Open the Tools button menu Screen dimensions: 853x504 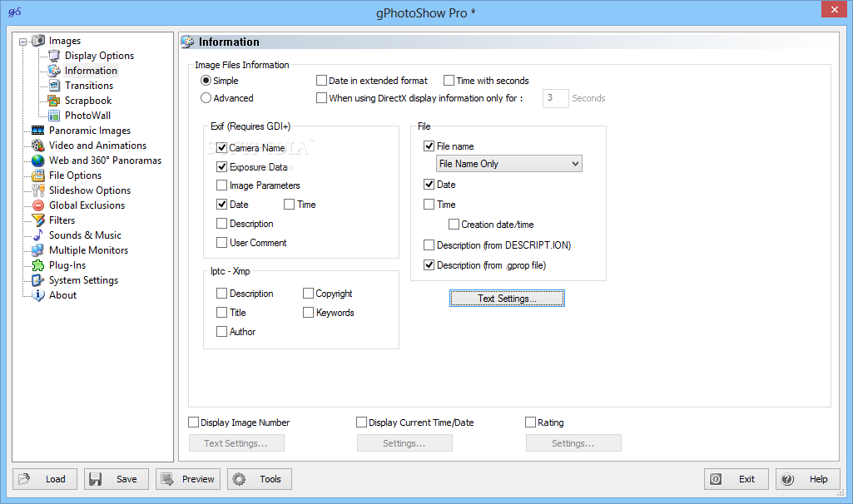click(260, 479)
